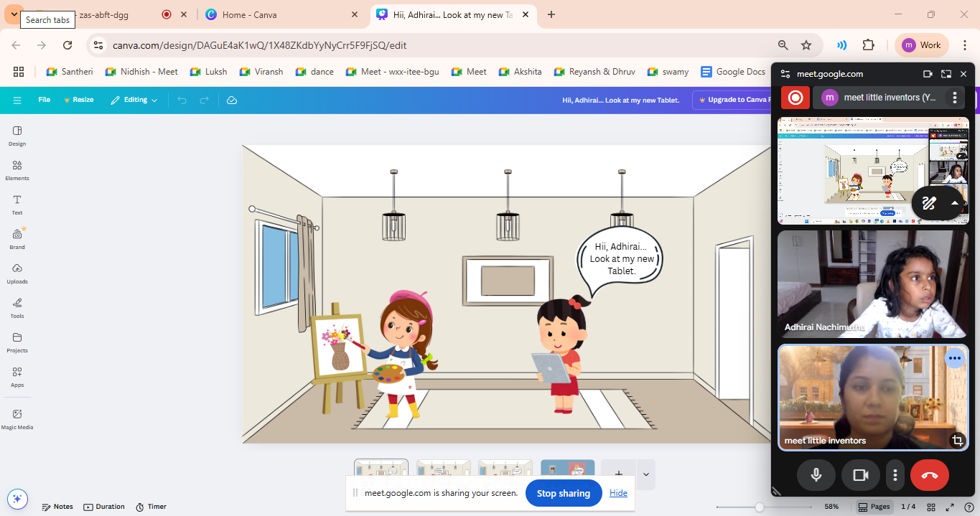Open the Uploads panel
Image resolution: width=980 pixels, height=516 pixels.
click(x=17, y=273)
